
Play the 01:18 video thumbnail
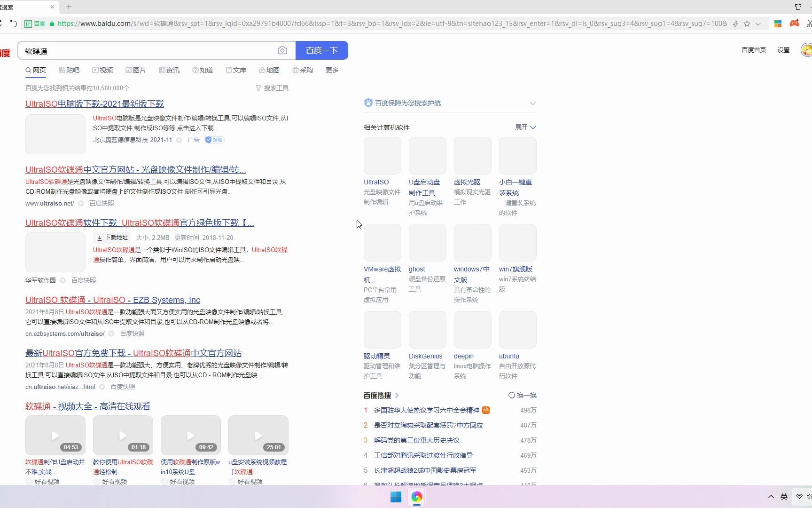pyautogui.click(x=123, y=435)
